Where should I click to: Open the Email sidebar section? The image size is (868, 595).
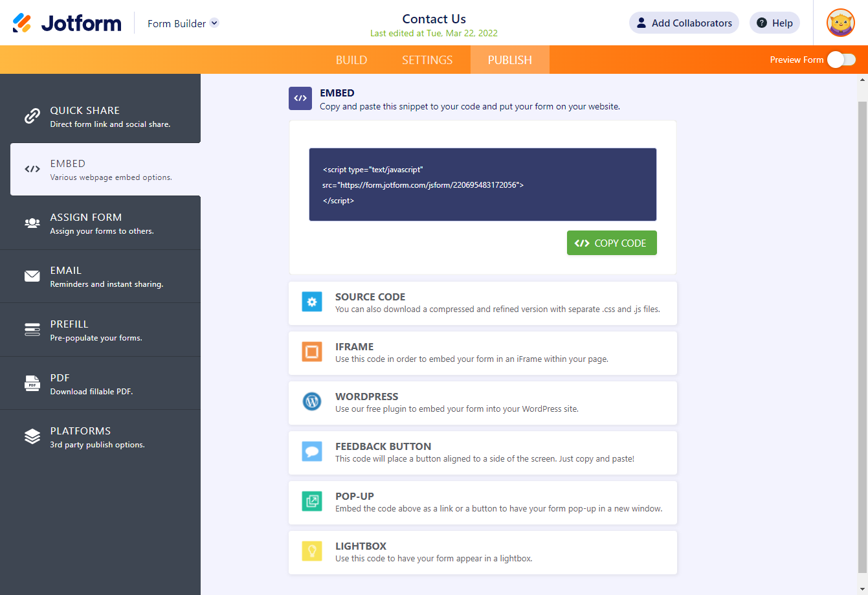point(100,276)
